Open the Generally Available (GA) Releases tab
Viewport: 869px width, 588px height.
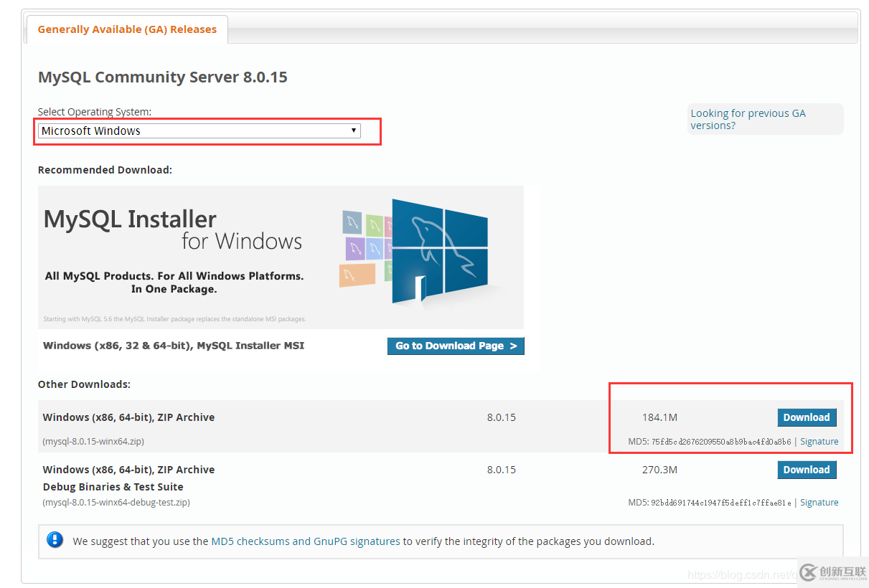127,29
